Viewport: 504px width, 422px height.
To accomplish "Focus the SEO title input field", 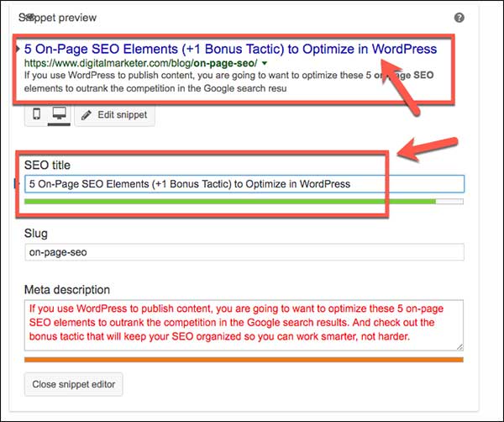I will pyautogui.click(x=244, y=184).
